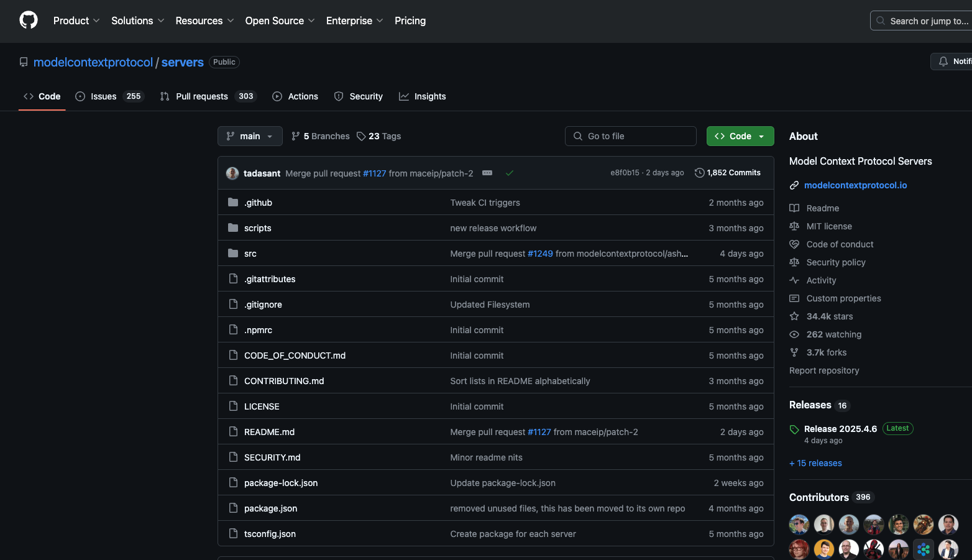The image size is (972, 560).
Task: Open the SECURITY.md file
Action: [x=272, y=457]
